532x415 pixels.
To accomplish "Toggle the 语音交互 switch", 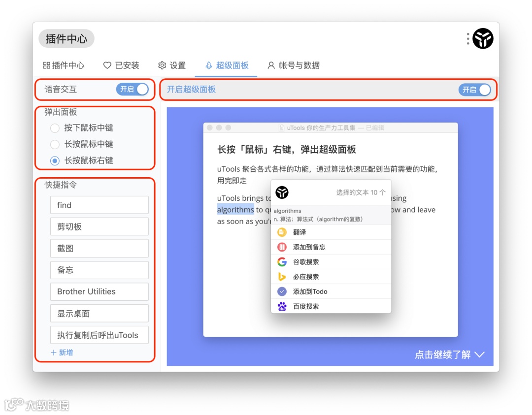I will pos(133,89).
